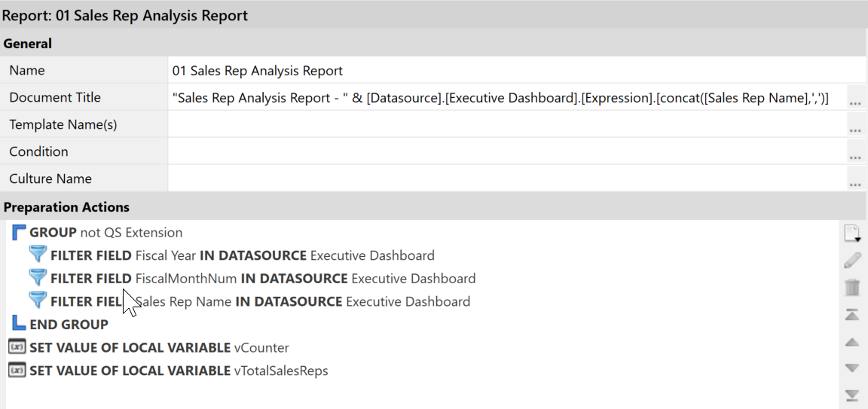Open Condition ellipsis editor button

point(855,155)
